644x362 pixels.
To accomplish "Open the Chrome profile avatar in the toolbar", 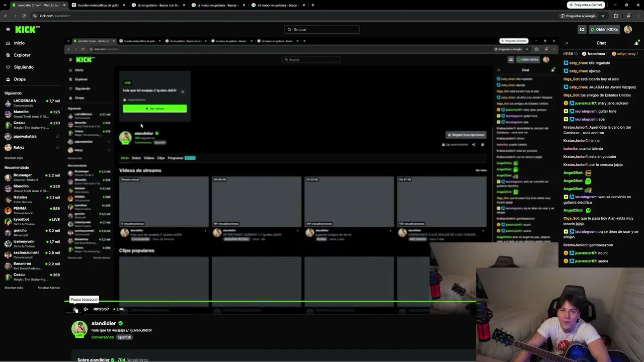I will (629, 16).
